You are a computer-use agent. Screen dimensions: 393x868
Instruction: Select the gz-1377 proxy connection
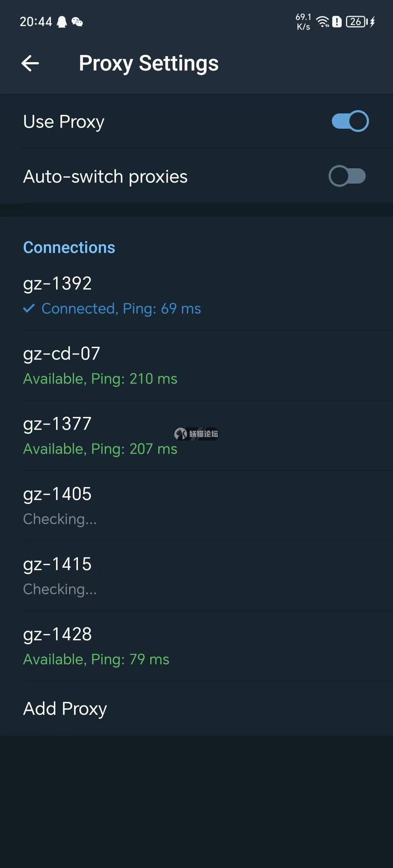(196, 435)
